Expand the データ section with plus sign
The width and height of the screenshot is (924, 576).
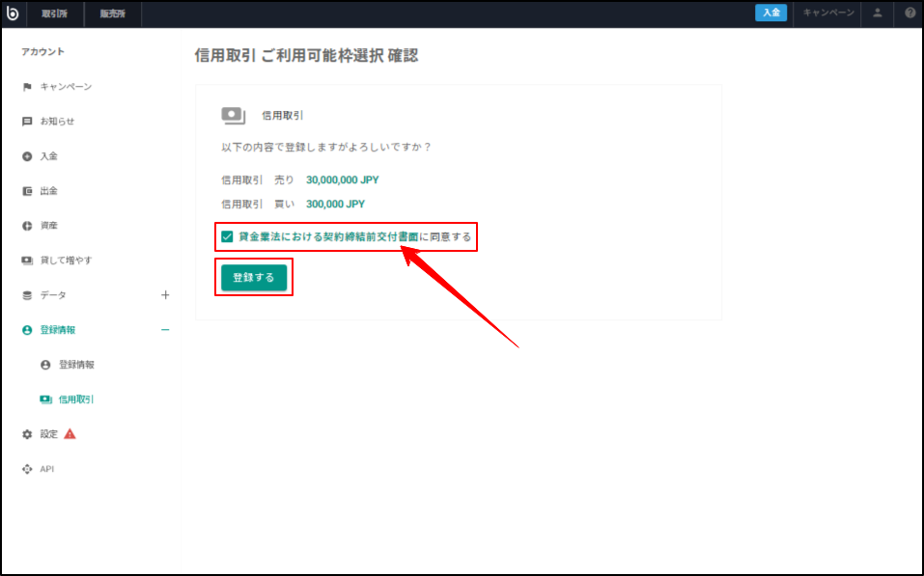pos(165,295)
